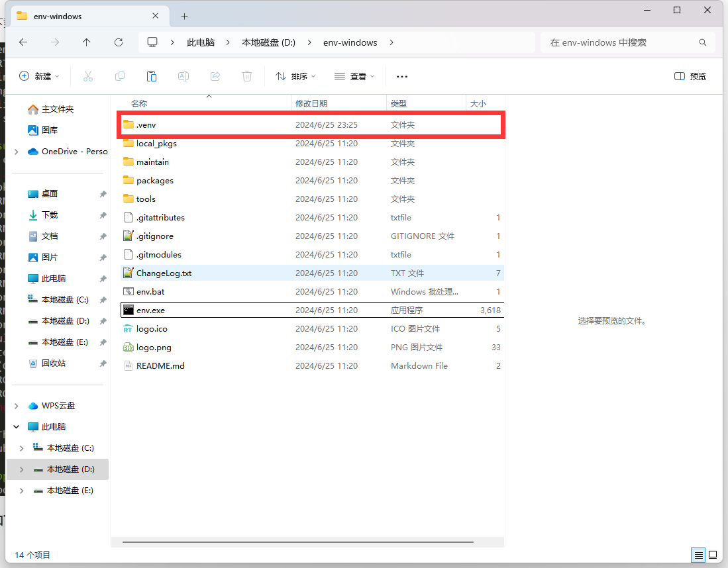Collapse the 此电脑 tree node chevron
This screenshot has width=728, height=568.
tap(17, 426)
